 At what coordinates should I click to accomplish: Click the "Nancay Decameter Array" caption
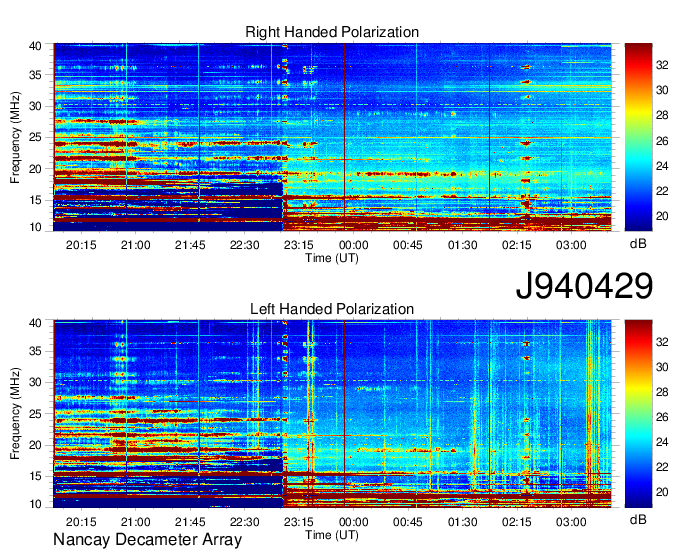click(x=147, y=540)
